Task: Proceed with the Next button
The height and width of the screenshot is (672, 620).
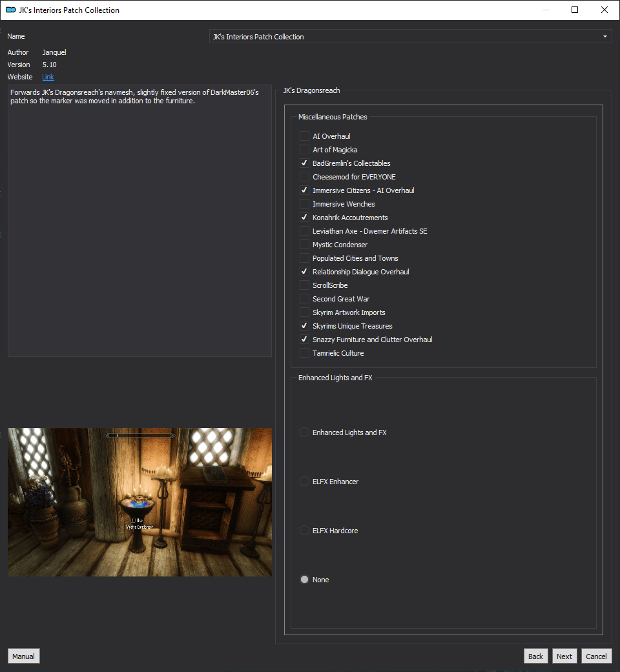Action: click(564, 656)
